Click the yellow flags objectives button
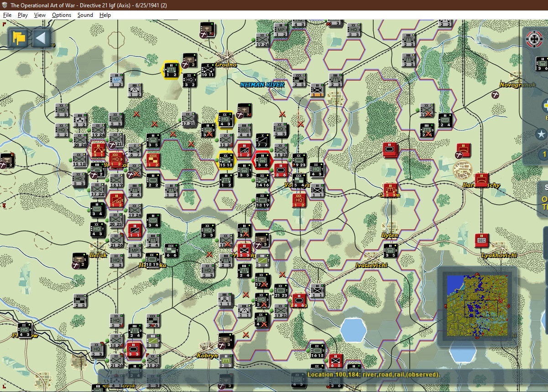548x392 pixels. pos(19,38)
